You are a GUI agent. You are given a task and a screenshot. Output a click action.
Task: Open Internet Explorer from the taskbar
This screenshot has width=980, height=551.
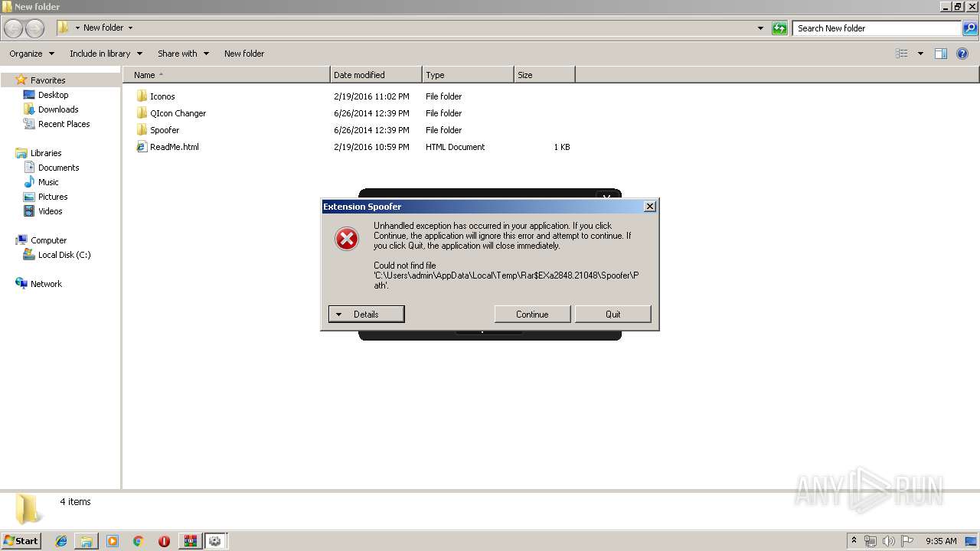point(61,541)
